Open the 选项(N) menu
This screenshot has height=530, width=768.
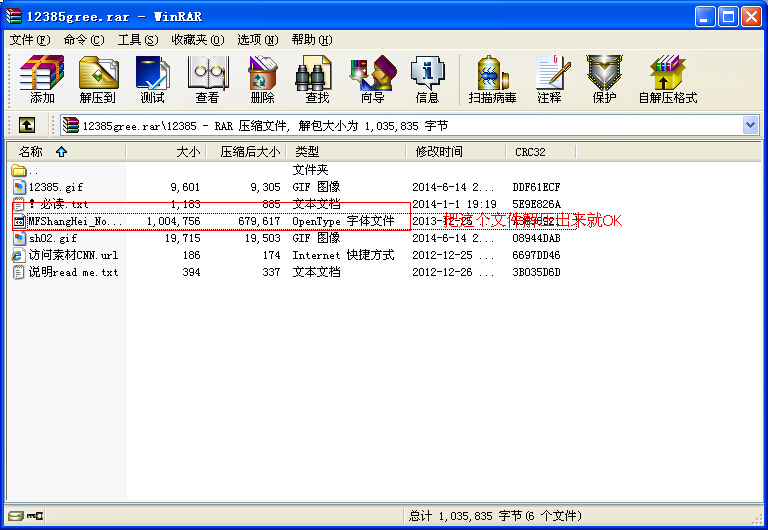[258, 40]
